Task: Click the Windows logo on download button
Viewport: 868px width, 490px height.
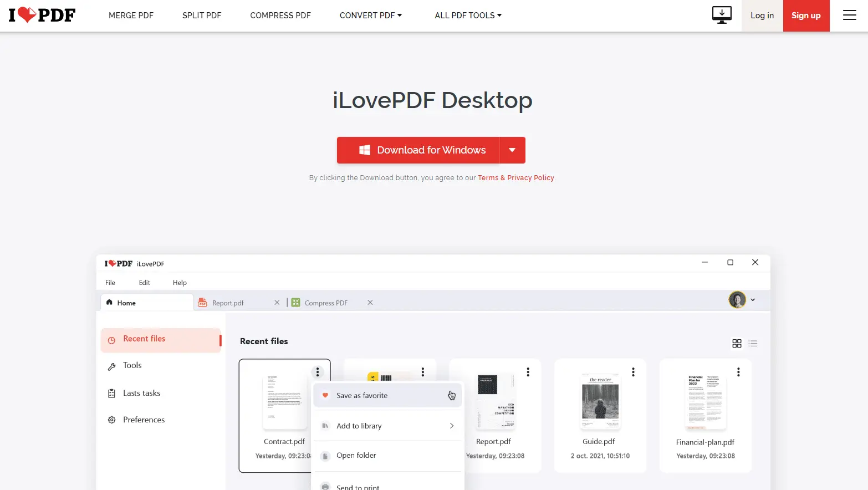Action: pos(364,150)
